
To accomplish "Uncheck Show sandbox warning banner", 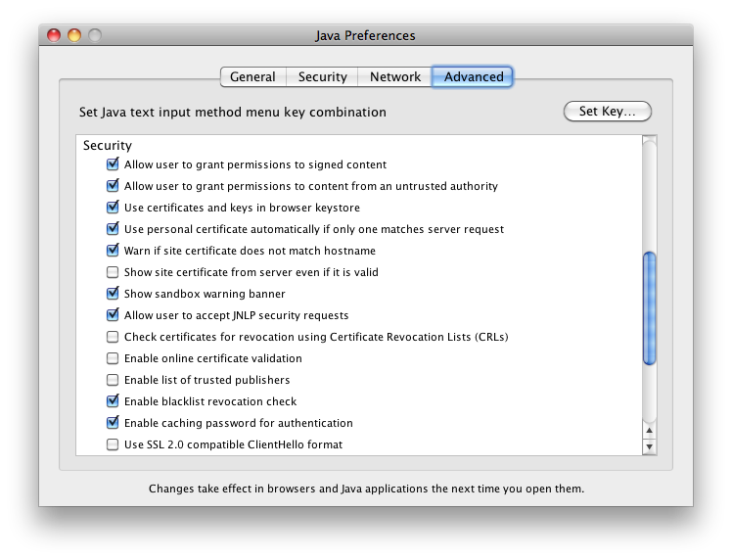I will click(113, 294).
